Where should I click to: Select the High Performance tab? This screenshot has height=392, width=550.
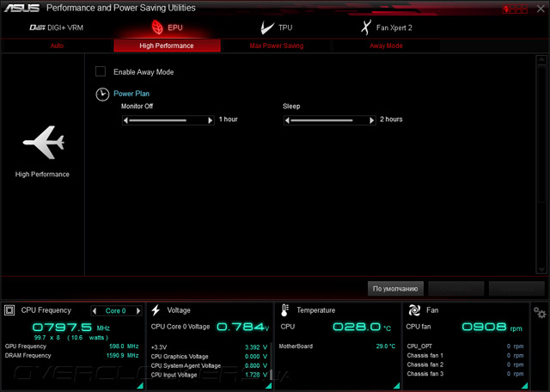(167, 46)
